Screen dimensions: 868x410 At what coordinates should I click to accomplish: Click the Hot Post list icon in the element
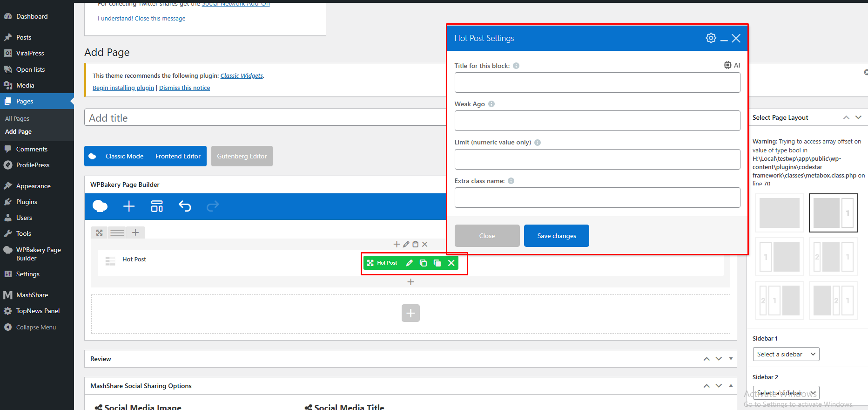click(110, 261)
